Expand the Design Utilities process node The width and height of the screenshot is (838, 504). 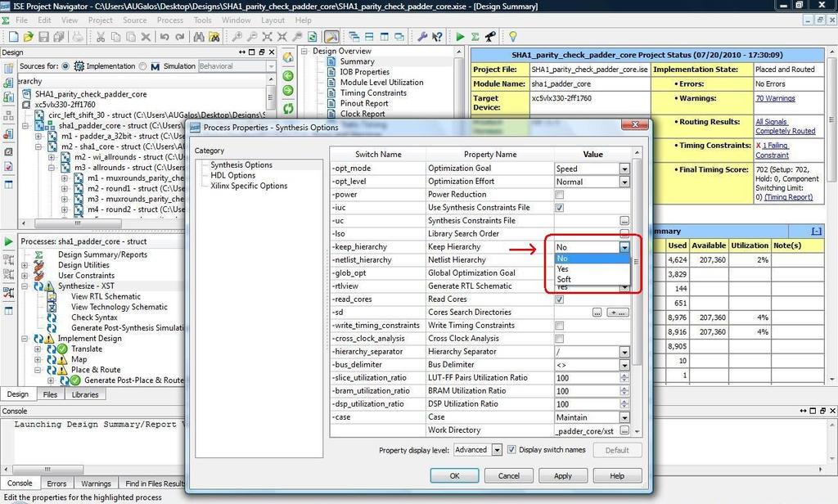point(25,265)
